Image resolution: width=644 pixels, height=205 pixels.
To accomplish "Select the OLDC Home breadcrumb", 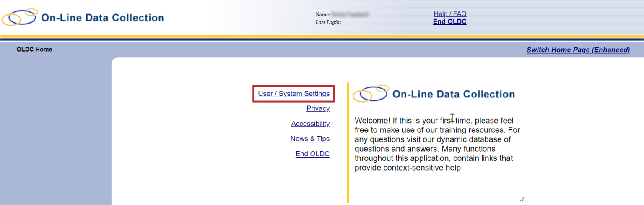I will pyautogui.click(x=34, y=50).
